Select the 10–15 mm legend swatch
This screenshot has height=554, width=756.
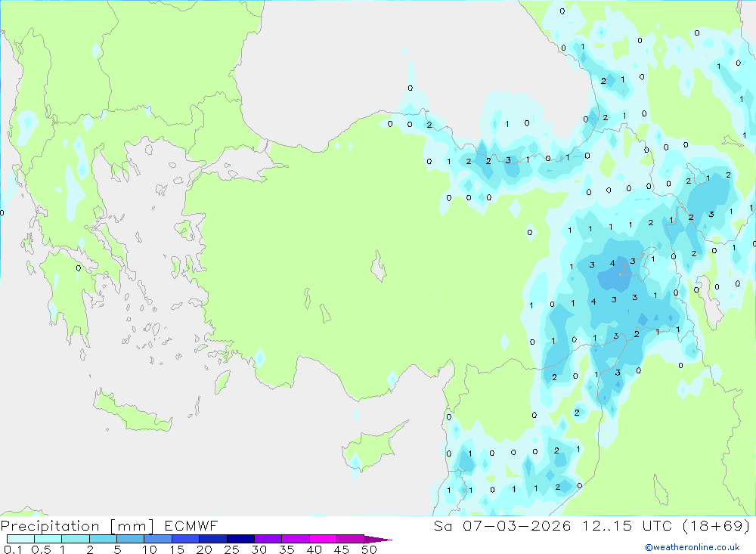click(158, 539)
